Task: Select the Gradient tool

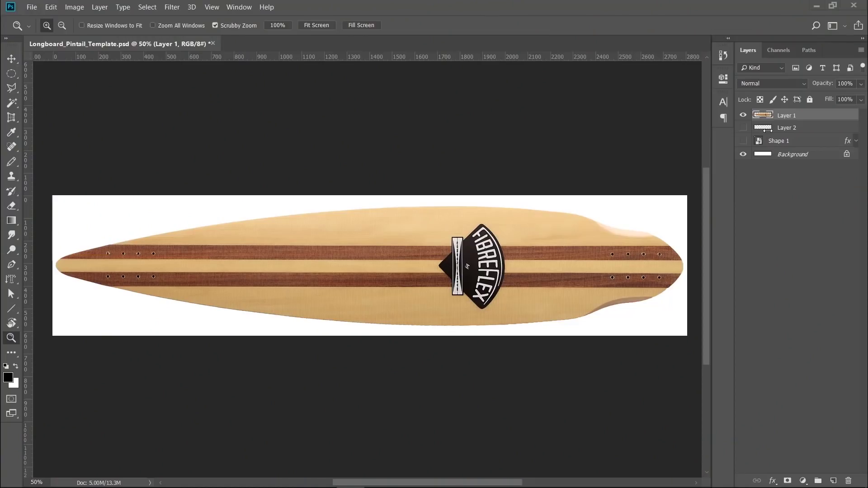Action: (x=11, y=220)
